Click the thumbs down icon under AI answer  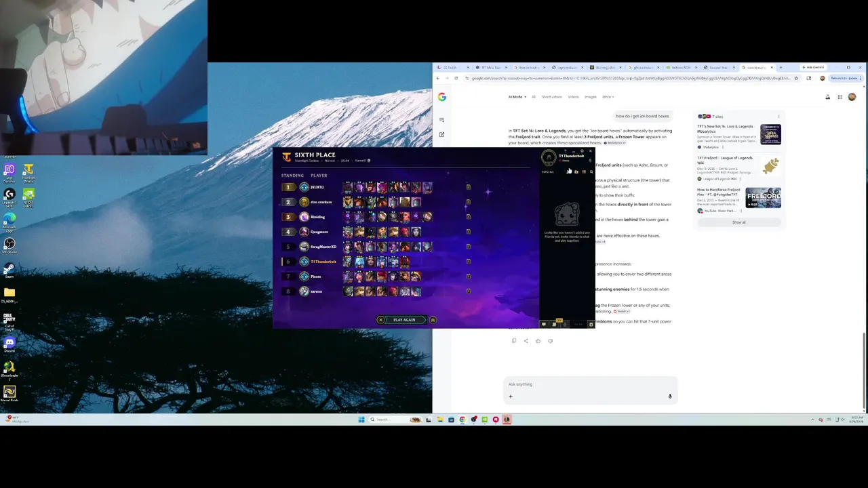pyautogui.click(x=550, y=341)
